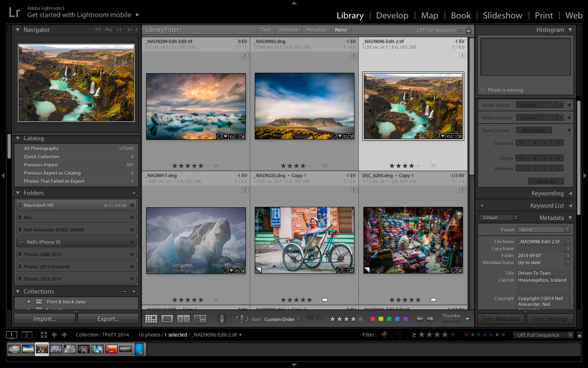
Task: Open Get started with Lightroom mobile arrow
Action: (x=138, y=15)
